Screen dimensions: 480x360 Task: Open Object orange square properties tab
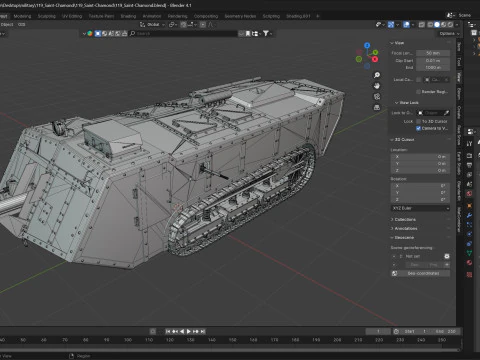469,206
